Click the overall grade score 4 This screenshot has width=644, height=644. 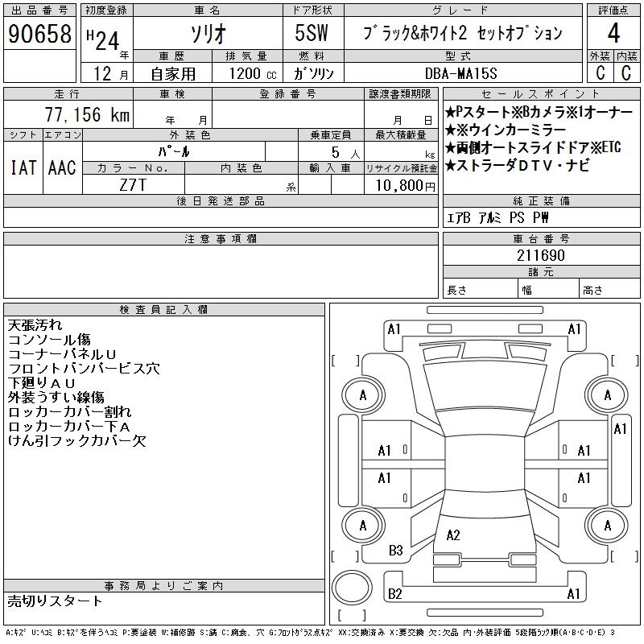click(613, 33)
